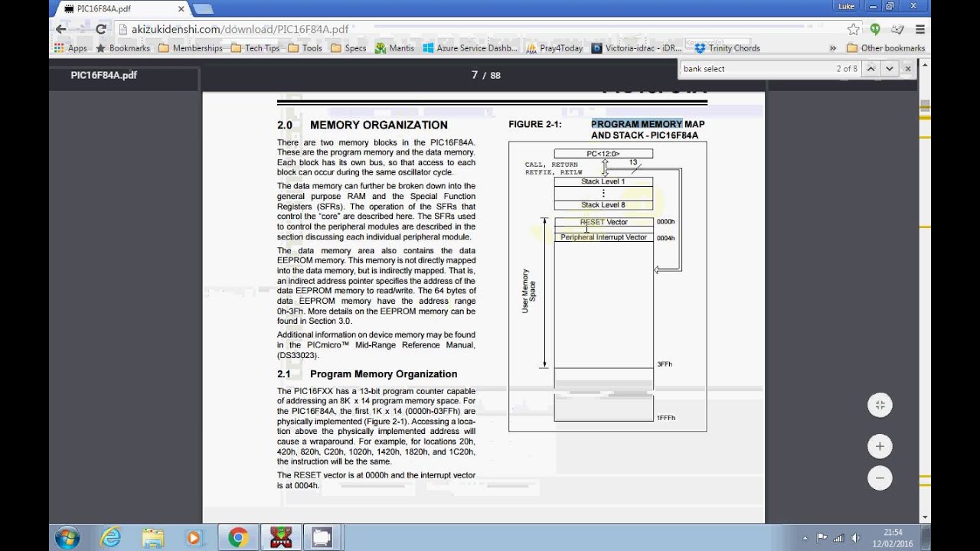
Task: Click the Show desktop strip on taskbar
Action: 927,538
